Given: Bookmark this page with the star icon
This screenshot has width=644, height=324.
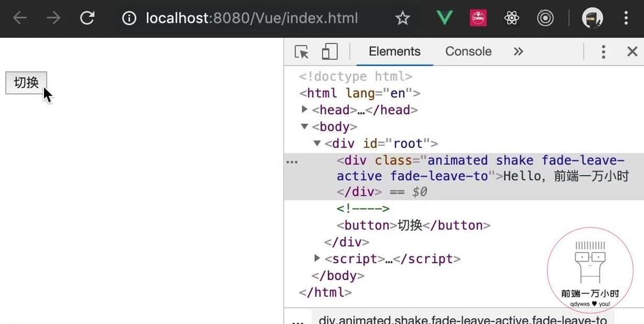Looking at the screenshot, I should point(402,18).
